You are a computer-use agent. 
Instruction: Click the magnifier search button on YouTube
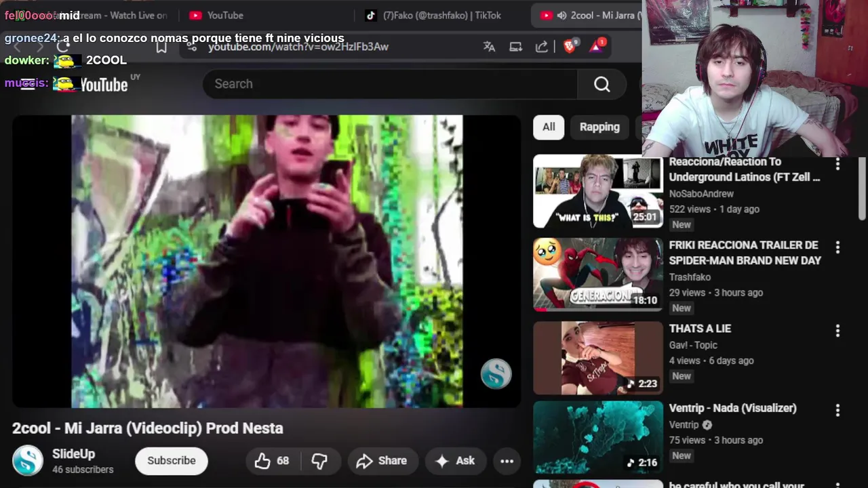pyautogui.click(x=602, y=84)
